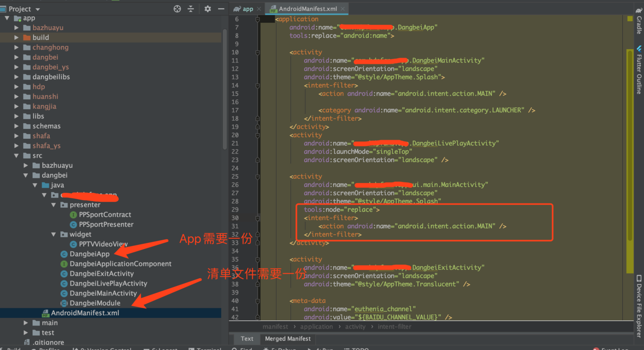Toggle fold marker at line 35 activity
Screen dimensions: 644x350
pyautogui.click(x=257, y=260)
